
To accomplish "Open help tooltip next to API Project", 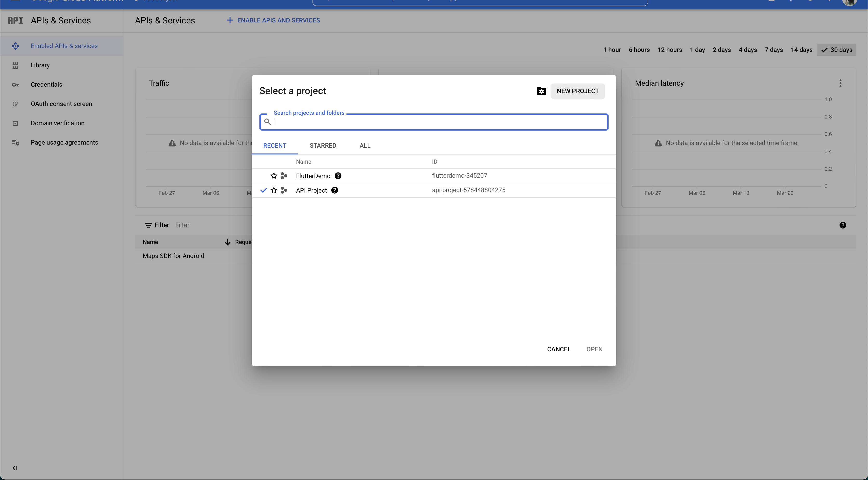I will (x=335, y=190).
